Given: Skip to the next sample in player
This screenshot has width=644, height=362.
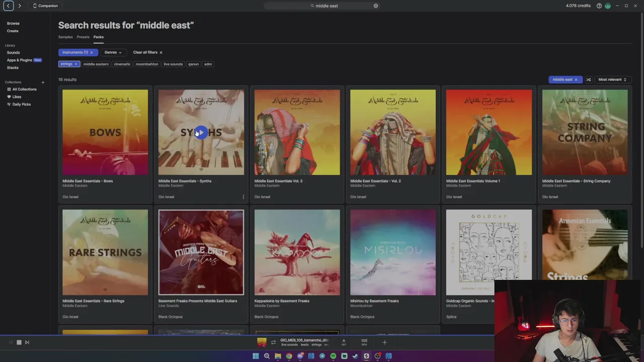Looking at the screenshot, I should point(27,342).
